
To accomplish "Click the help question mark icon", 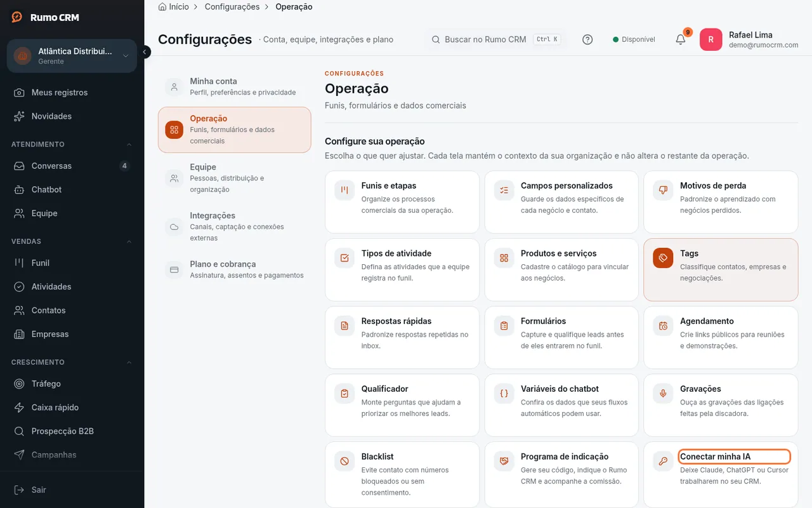I will pos(587,39).
